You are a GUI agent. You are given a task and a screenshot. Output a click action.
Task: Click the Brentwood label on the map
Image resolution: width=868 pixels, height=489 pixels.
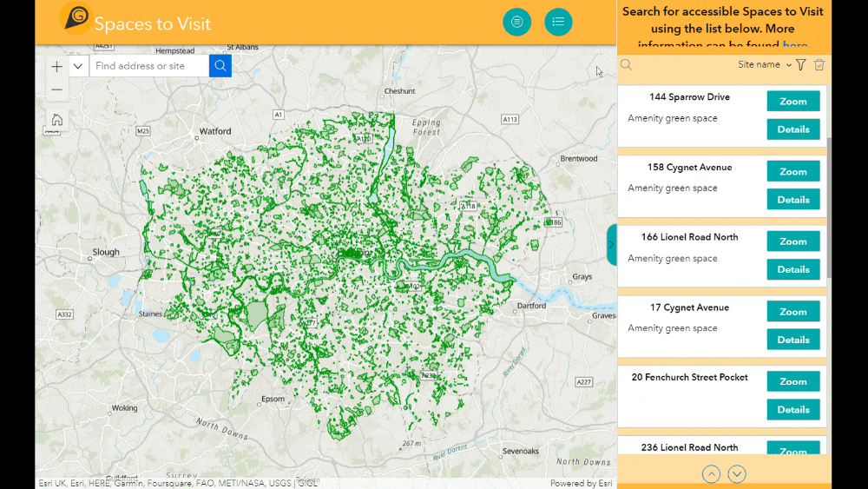pyautogui.click(x=579, y=158)
